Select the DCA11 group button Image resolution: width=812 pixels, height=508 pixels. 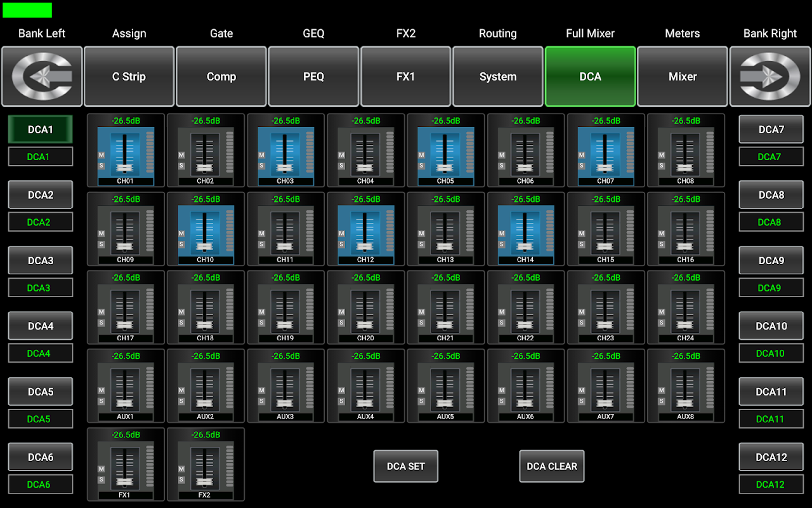point(771,392)
